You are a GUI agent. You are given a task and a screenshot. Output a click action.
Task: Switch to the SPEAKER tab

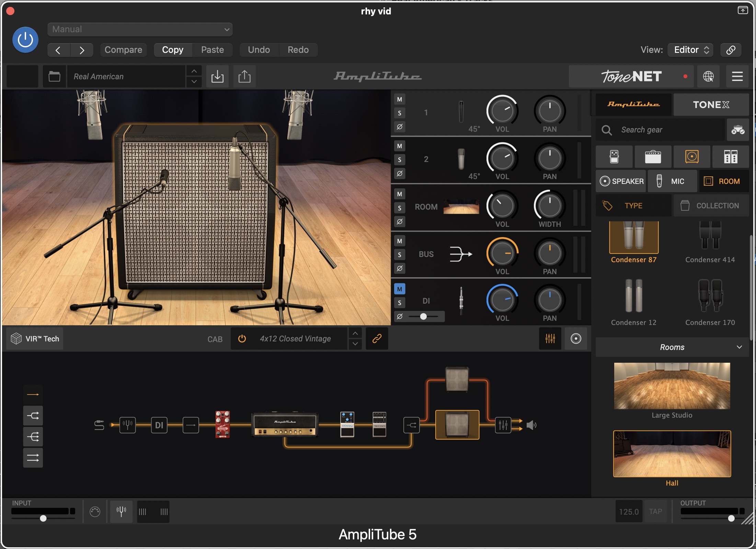click(621, 181)
